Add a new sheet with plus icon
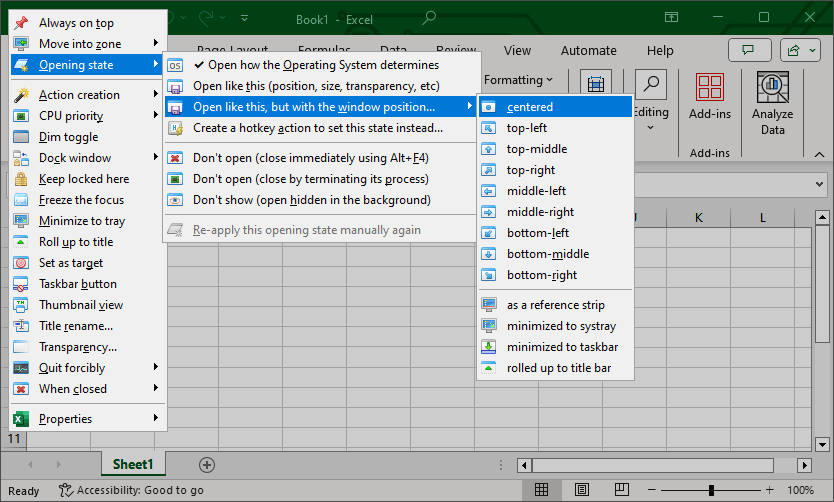The image size is (834, 502). point(207,465)
